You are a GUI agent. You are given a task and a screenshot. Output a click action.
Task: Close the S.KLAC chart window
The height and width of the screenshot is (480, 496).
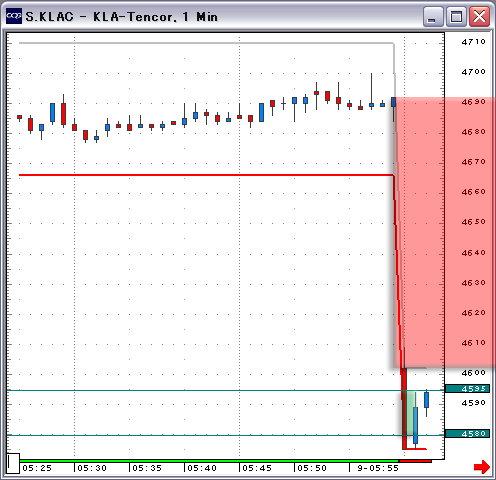coord(479,16)
